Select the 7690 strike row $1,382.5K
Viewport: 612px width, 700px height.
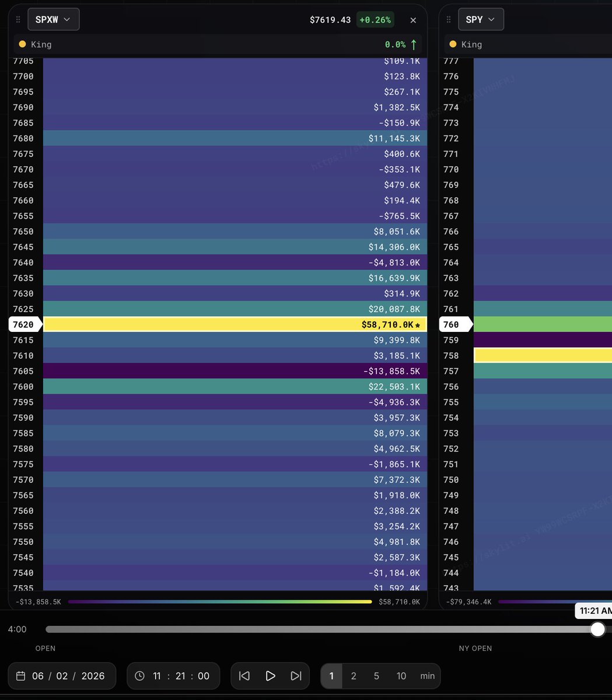[x=235, y=107]
